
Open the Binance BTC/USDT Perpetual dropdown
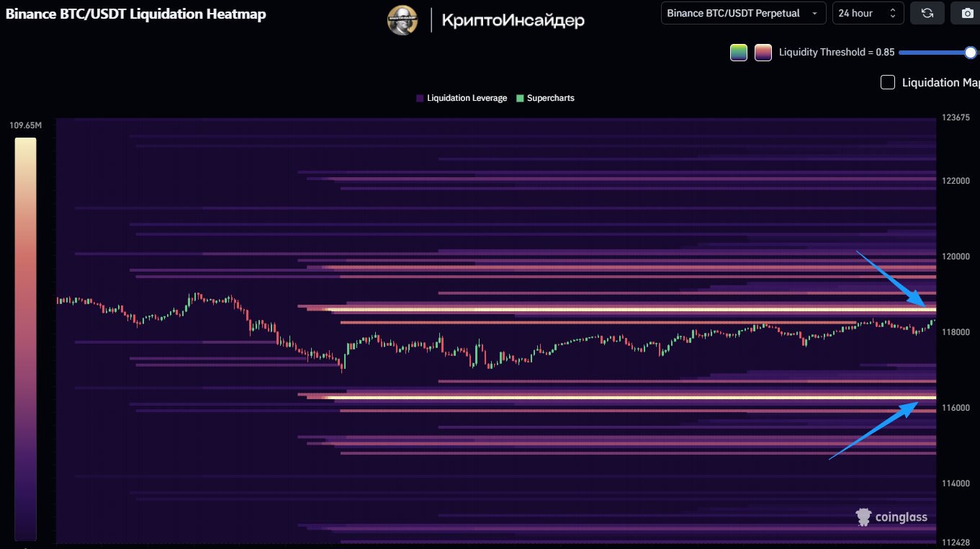pyautogui.click(x=743, y=13)
